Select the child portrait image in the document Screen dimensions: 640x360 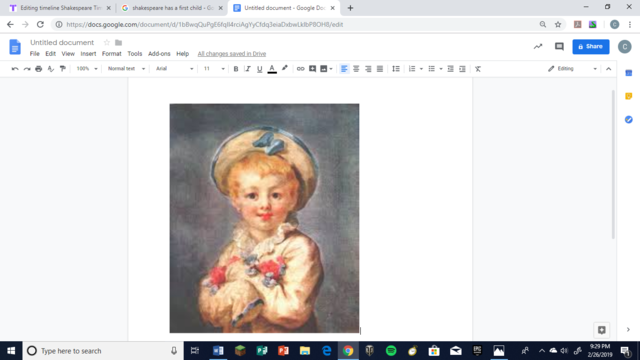tap(264, 218)
